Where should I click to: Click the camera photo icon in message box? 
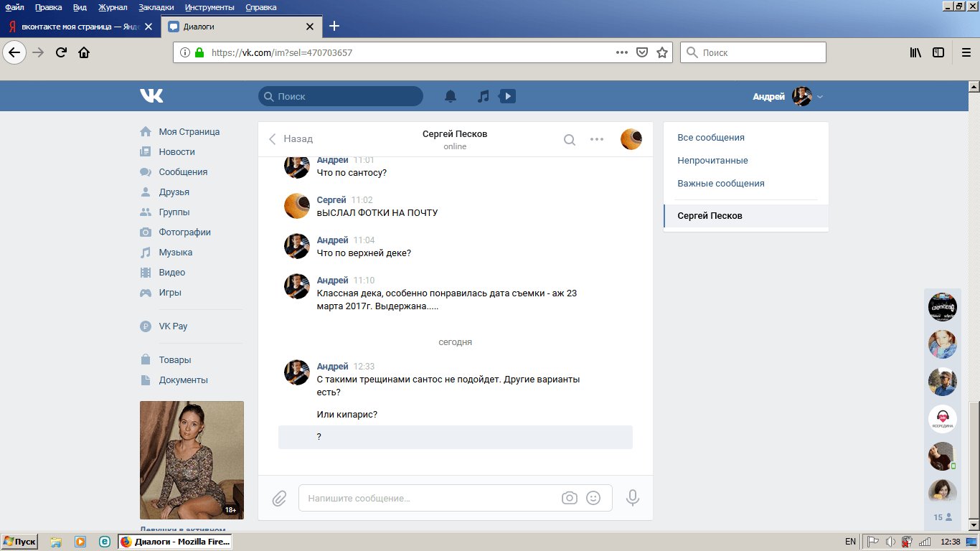pos(570,498)
